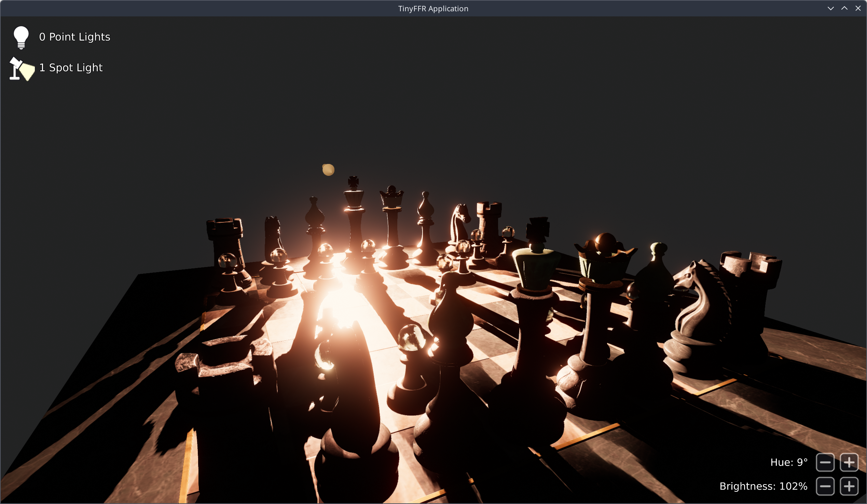Click the spot light lamp icon
867x504 pixels.
coord(22,69)
